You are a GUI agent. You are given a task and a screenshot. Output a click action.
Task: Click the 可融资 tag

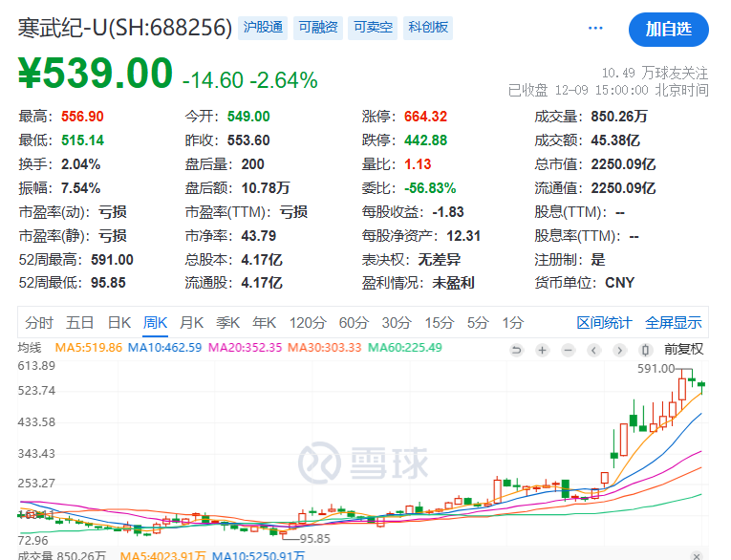(318, 28)
